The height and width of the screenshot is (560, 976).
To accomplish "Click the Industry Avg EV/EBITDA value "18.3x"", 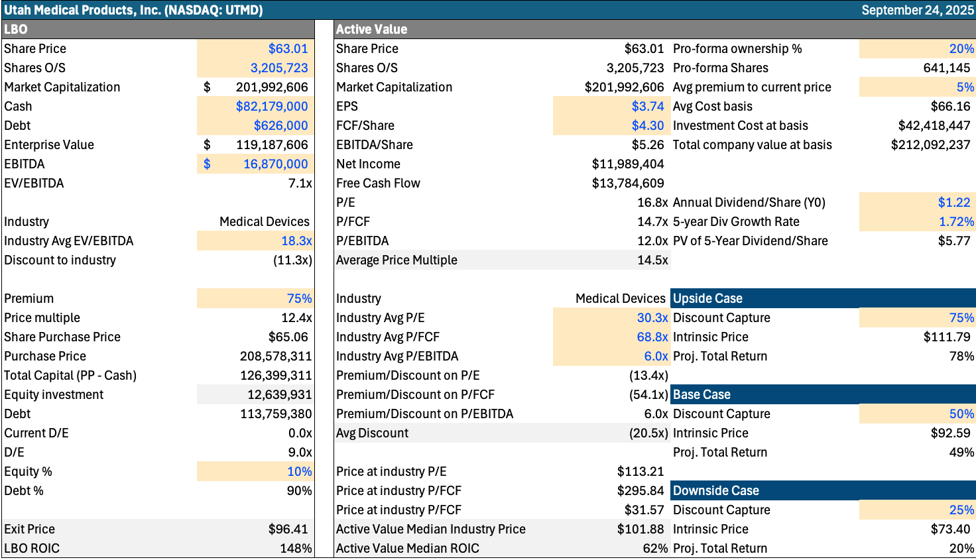I will [x=296, y=241].
